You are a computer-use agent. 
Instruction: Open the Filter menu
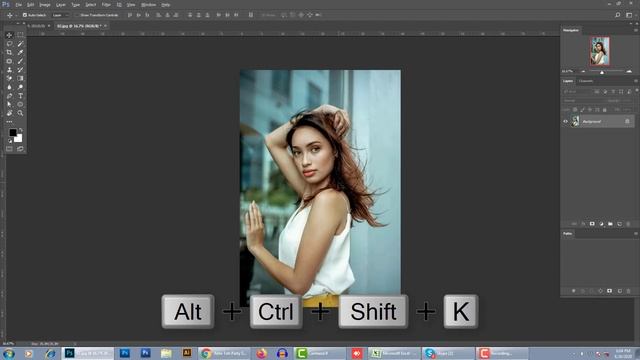coord(106,5)
